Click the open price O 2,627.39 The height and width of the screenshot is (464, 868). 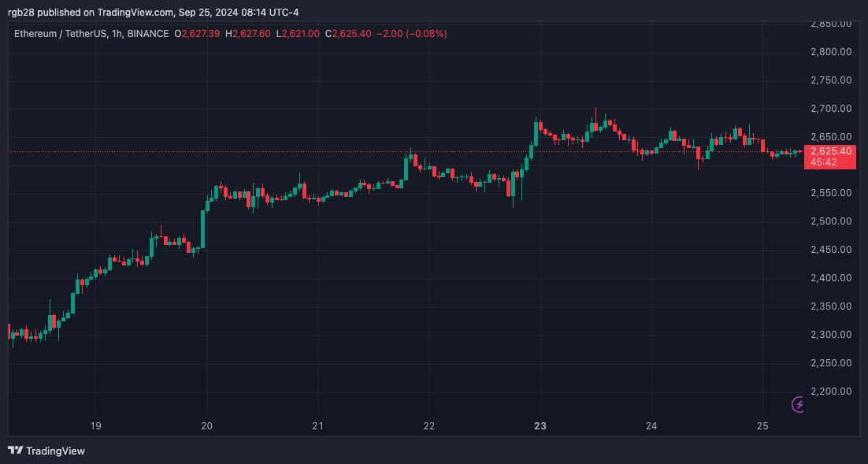click(196, 33)
